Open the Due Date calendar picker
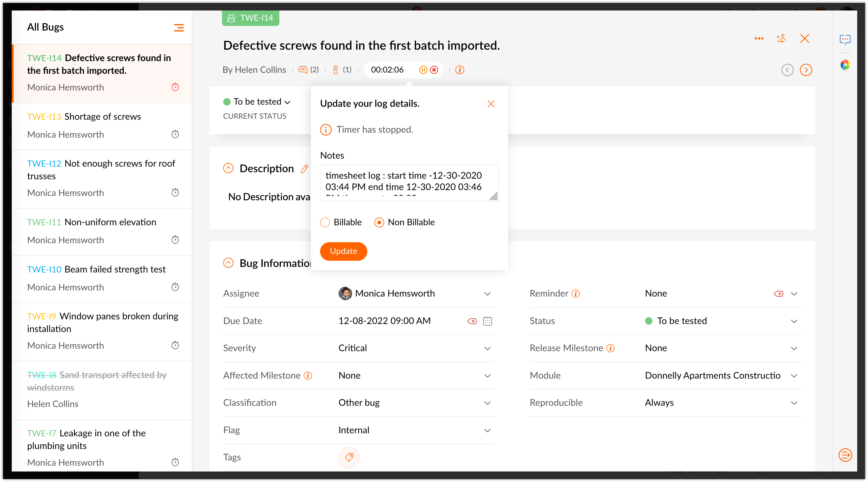 click(487, 321)
